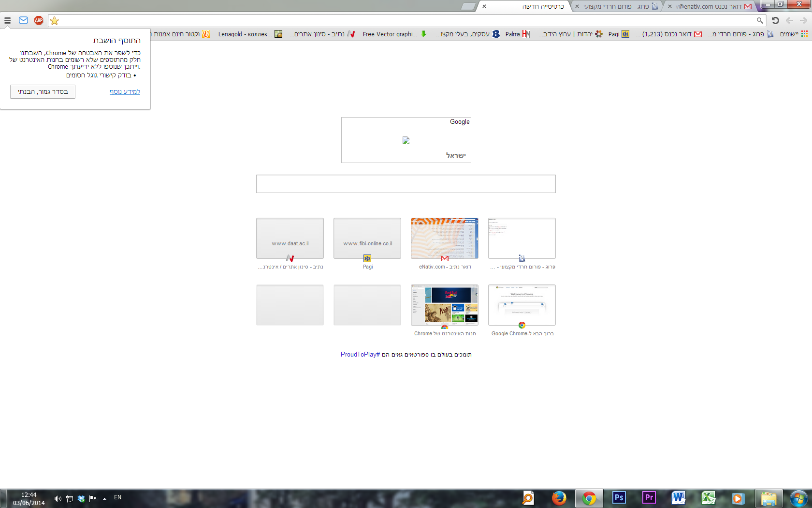
Task: Launch Firefox from the taskbar
Action: tap(559, 498)
